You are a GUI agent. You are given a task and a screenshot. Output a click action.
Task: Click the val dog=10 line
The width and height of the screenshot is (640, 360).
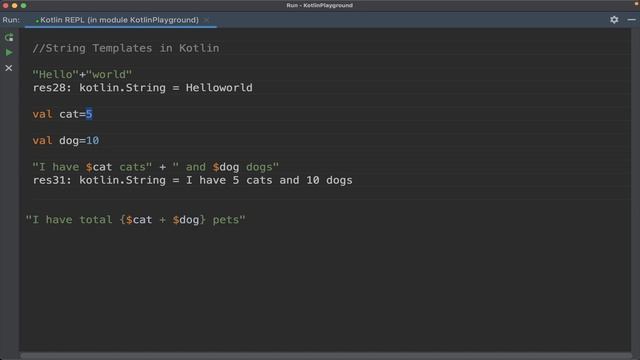pos(66,140)
